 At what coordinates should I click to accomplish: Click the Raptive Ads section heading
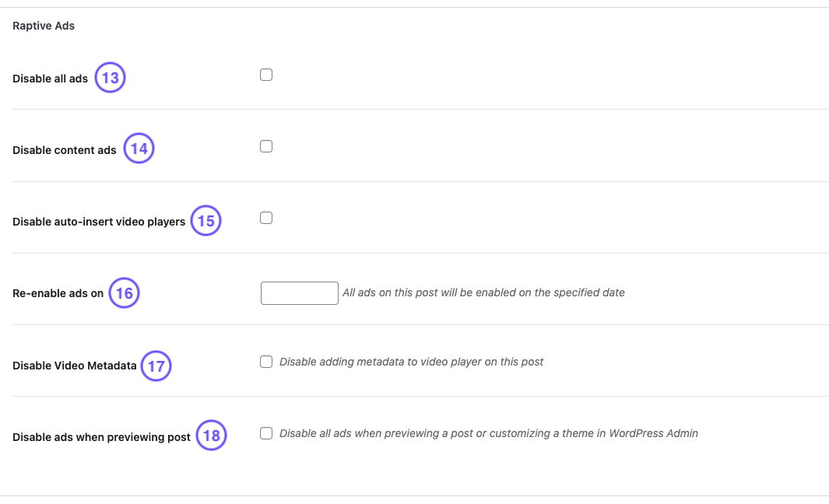pyautogui.click(x=43, y=26)
